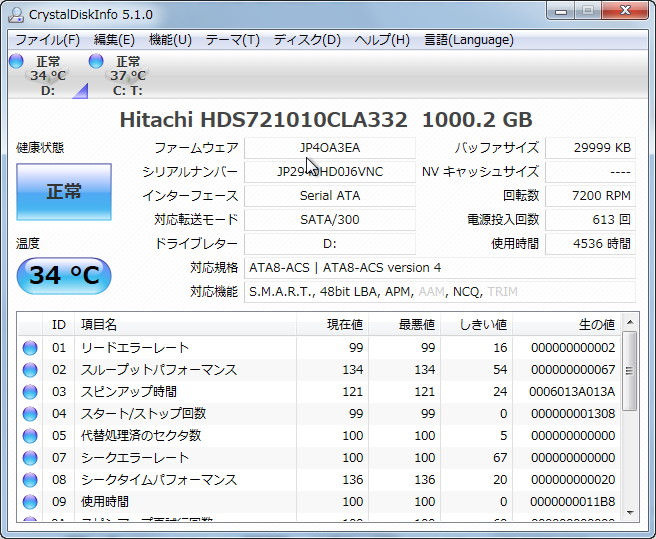Open the ファイル(F) menu
Image resolution: width=656 pixels, height=539 pixels.
tap(47, 40)
